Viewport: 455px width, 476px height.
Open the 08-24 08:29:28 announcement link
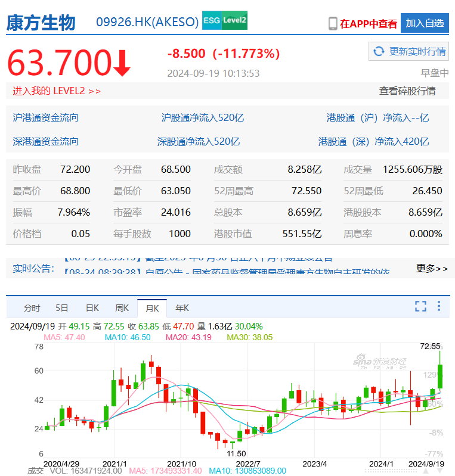pos(227,271)
